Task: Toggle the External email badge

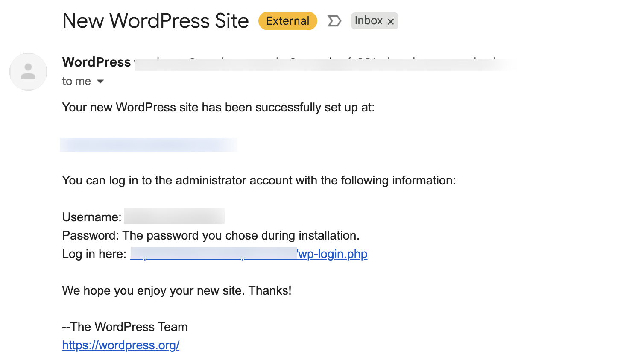Action: pos(287,20)
